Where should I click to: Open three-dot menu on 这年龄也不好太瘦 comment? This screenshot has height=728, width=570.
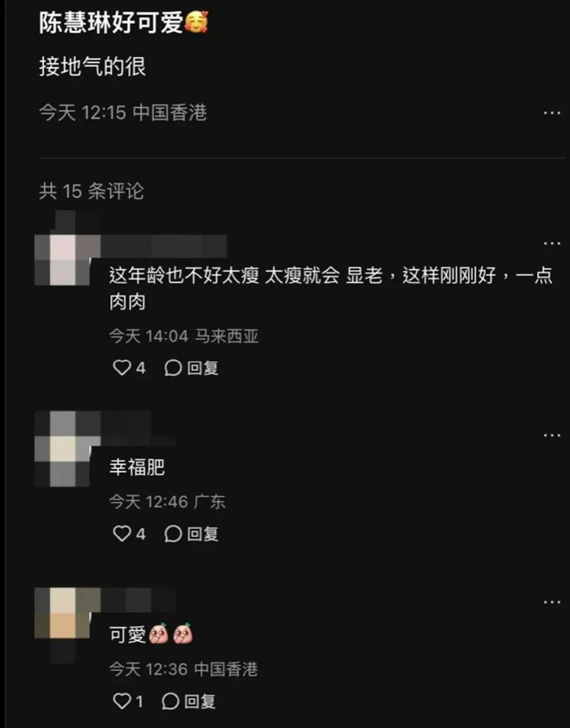click(552, 243)
